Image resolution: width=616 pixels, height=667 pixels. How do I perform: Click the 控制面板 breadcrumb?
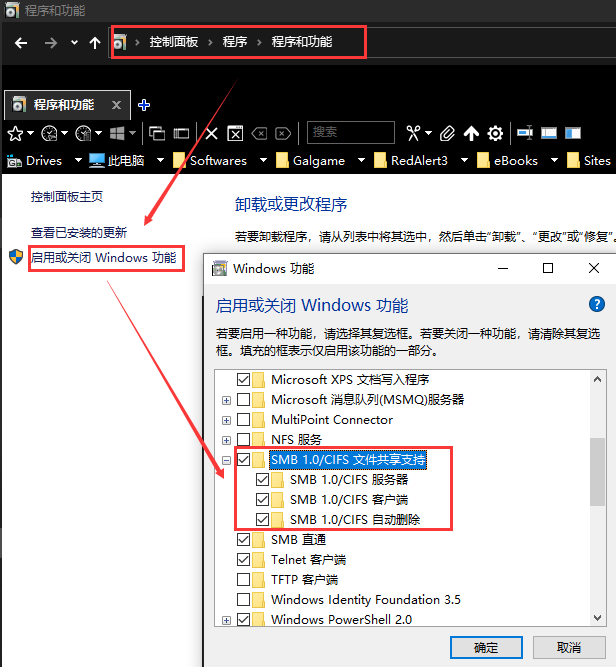coord(174,42)
